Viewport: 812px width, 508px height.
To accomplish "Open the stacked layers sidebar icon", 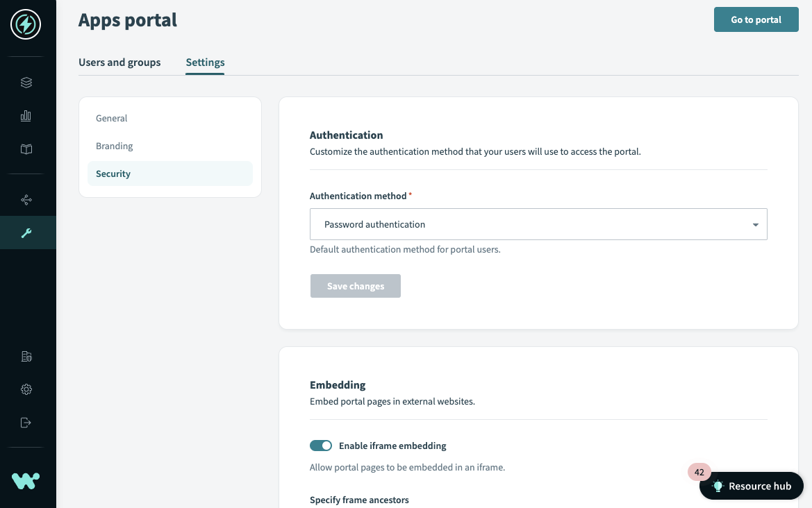I will click(x=26, y=83).
